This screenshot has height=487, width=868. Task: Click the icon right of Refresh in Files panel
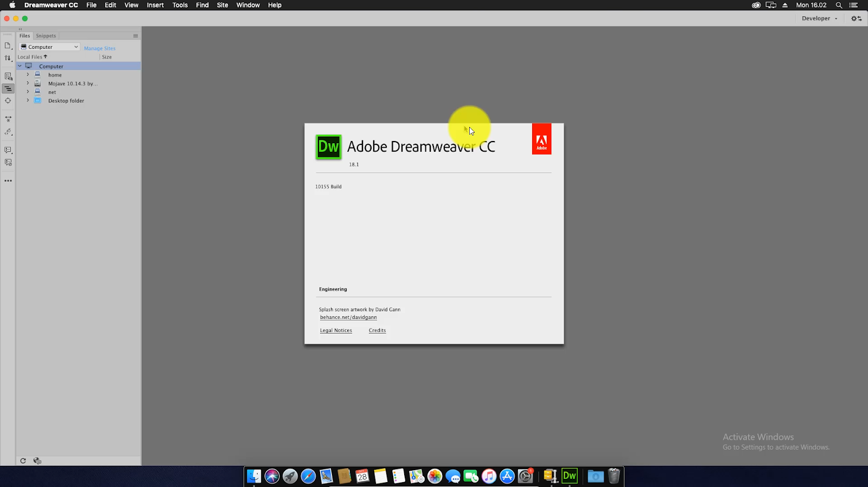[x=37, y=461]
